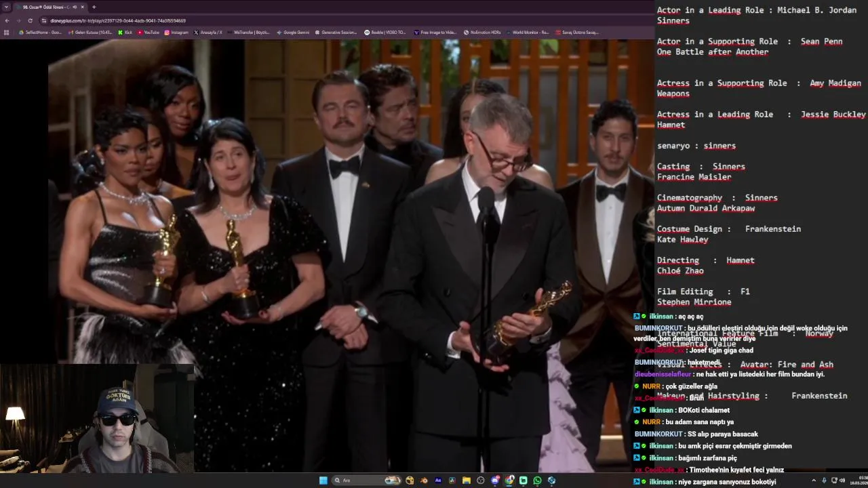Mute the Oscar tab audio icon
This screenshot has width=868, height=488.
tap(75, 7)
